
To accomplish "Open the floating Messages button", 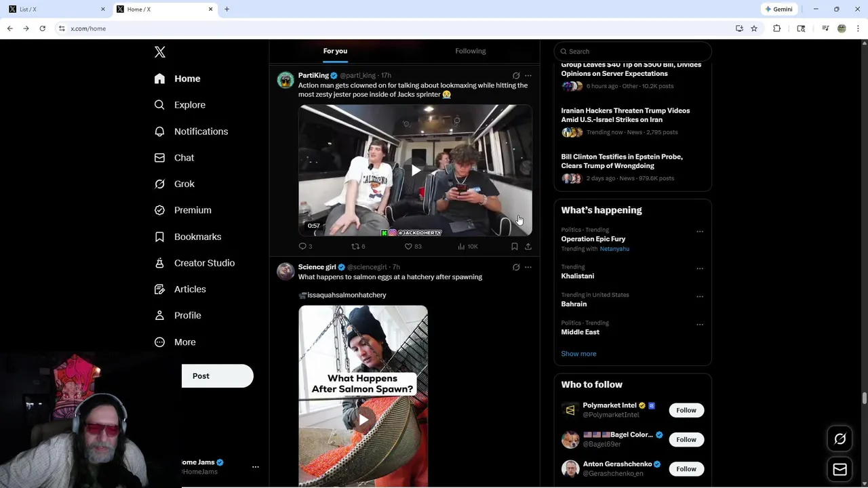I will pyautogui.click(x=840, y=470).
